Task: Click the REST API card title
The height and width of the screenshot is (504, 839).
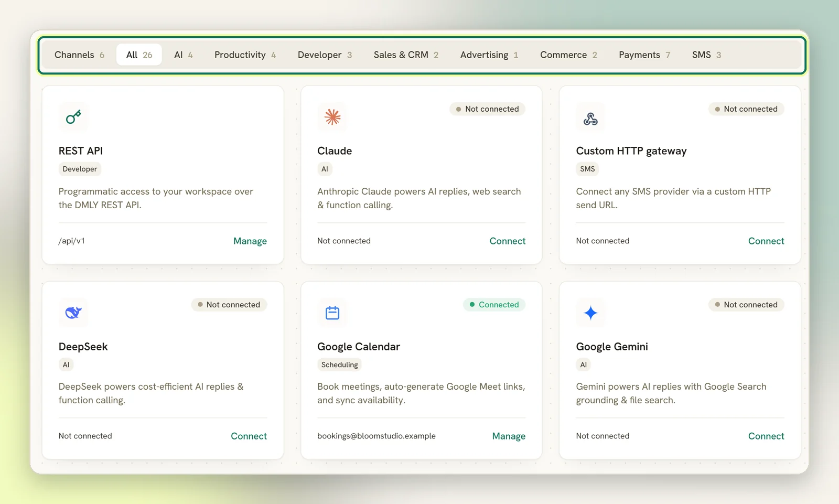Action: pos(81,151)
